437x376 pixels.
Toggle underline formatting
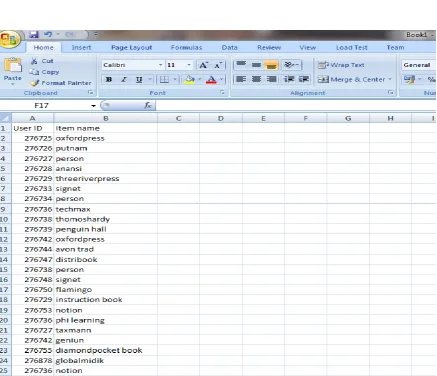click(x=139, y=79)
